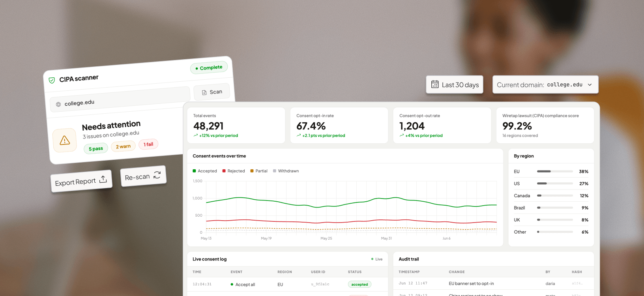This screenshot has width=644, height=296.
Task: Click the UK region progress bar
Action: 555,220
